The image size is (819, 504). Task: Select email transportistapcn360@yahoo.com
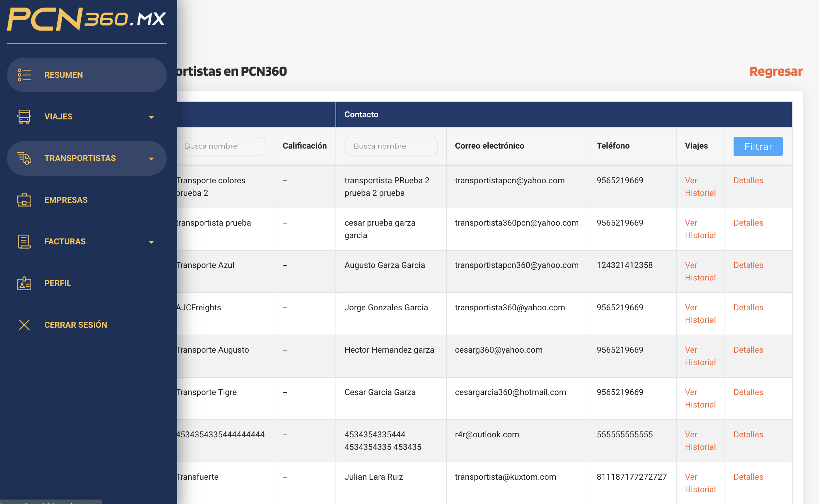516,265
